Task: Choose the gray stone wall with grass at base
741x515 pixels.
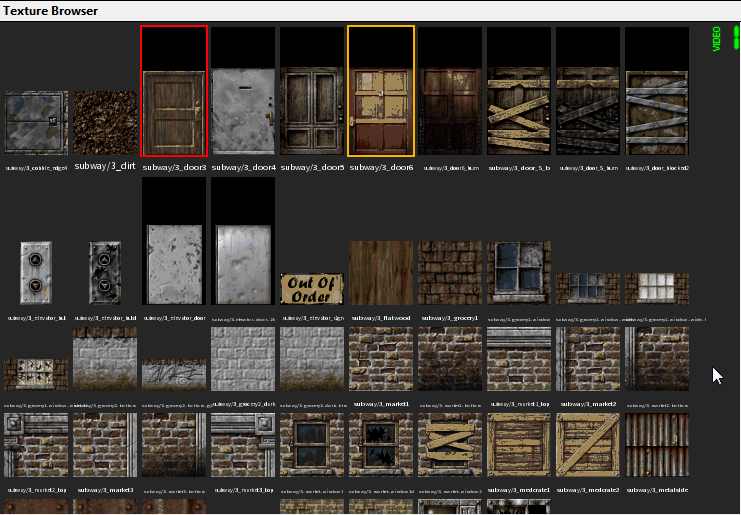Action: (312, 359)
